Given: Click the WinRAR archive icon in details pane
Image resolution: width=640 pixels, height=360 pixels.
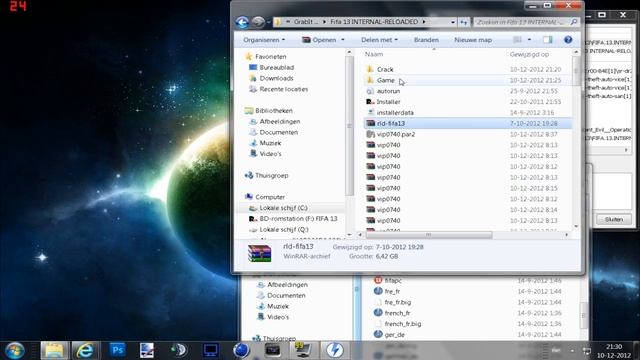Looking at the screenshot, I should click(260, 253).
